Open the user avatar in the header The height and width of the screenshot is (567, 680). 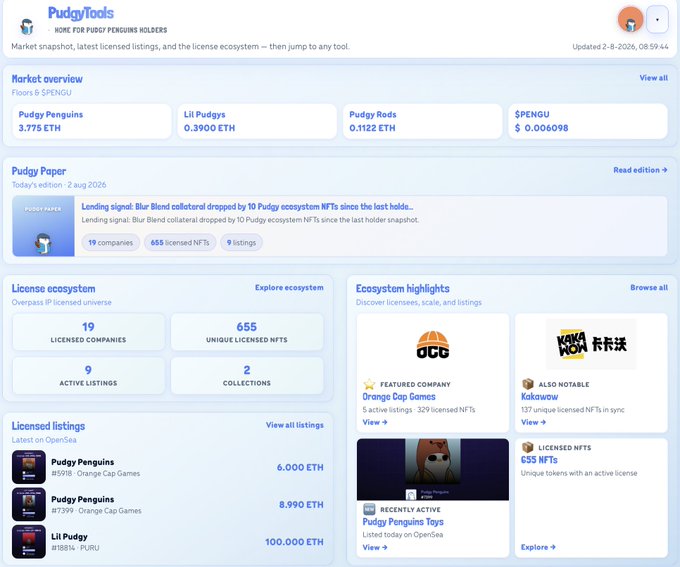click(630, 20)
